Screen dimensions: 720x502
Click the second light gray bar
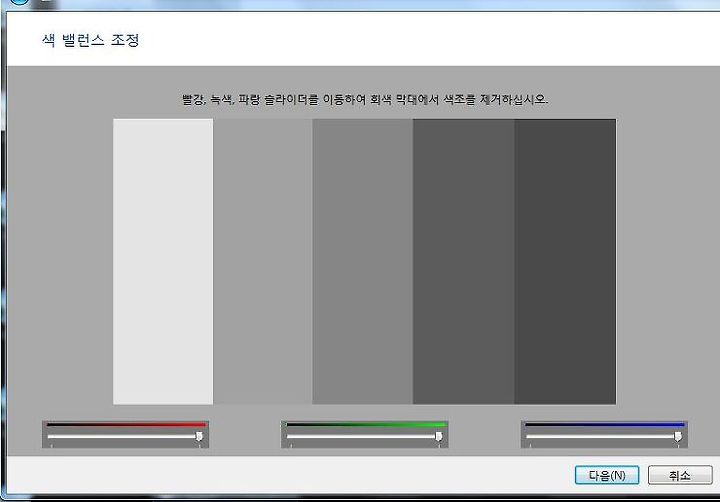[263, 261]
